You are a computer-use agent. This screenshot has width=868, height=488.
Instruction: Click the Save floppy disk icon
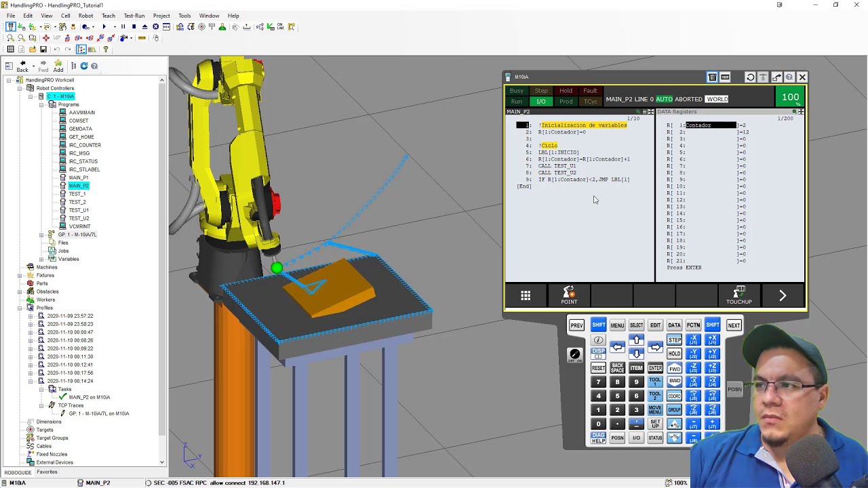pyautogui.click(x=43, y=49)
